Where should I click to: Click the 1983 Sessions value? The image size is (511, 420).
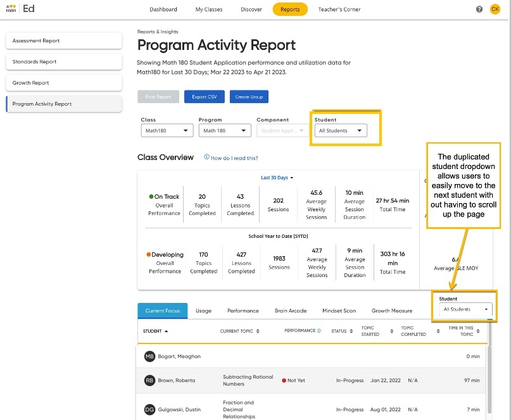(x=279, y=258)
